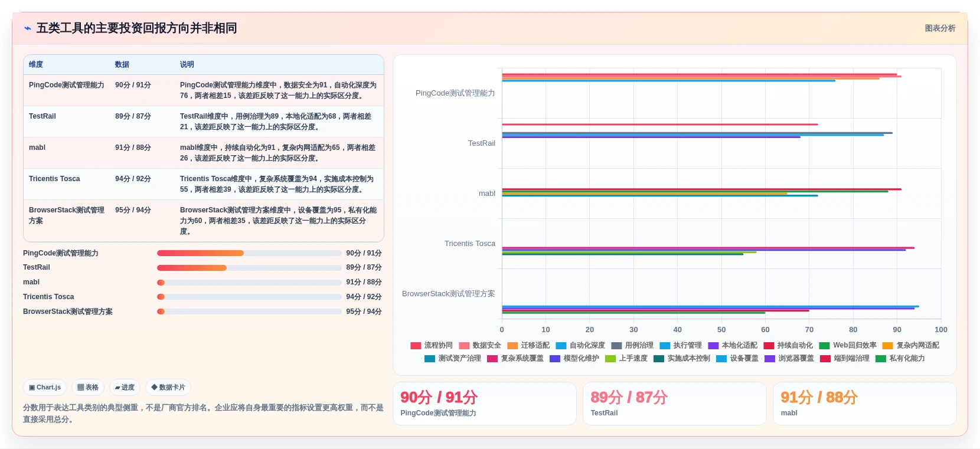Viewport: 980px width, 449px height.
Task: Click the 实施成本控制 legend entry
Action: coord(682,359)
